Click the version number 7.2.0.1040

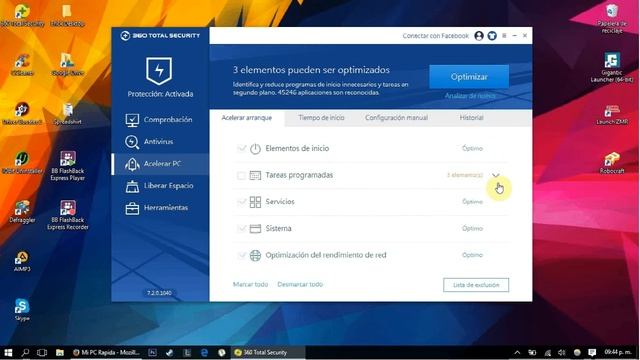pos(160,293)
